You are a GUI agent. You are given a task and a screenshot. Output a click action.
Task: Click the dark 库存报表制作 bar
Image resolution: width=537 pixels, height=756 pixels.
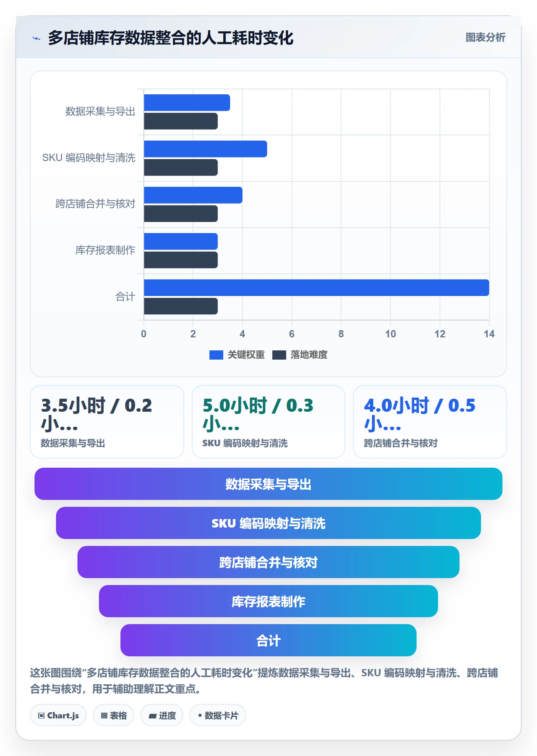[x=181, y=260]
